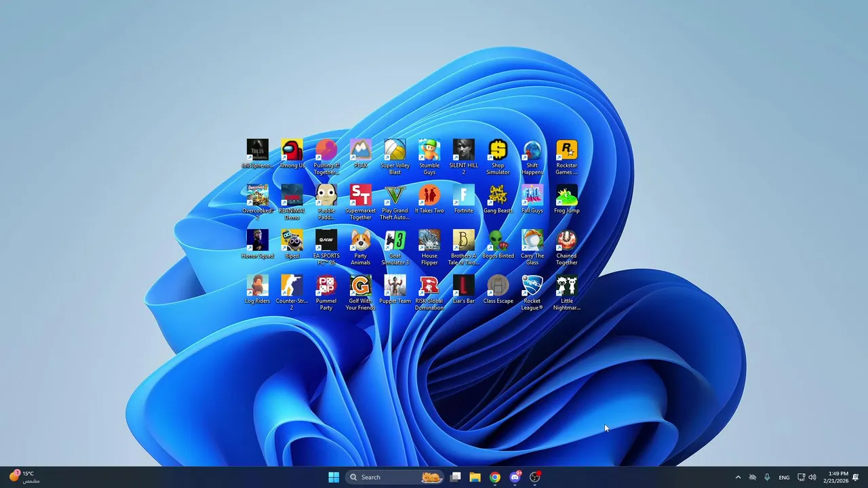Launch the PEAK game shortcut
Viewport: 868px width, 488px height.
click(360, 154)
